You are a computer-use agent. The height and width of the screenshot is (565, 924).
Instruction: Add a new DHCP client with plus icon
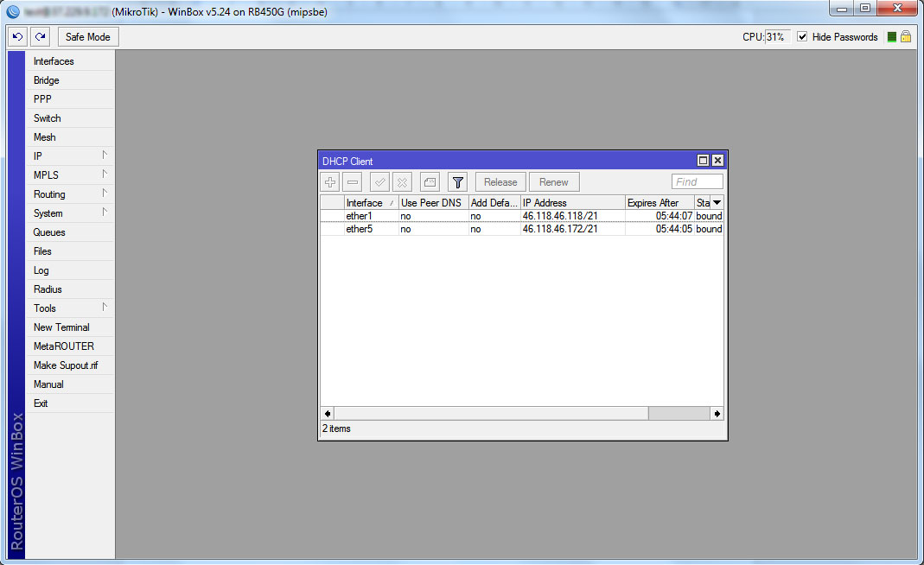click(330, 182)
